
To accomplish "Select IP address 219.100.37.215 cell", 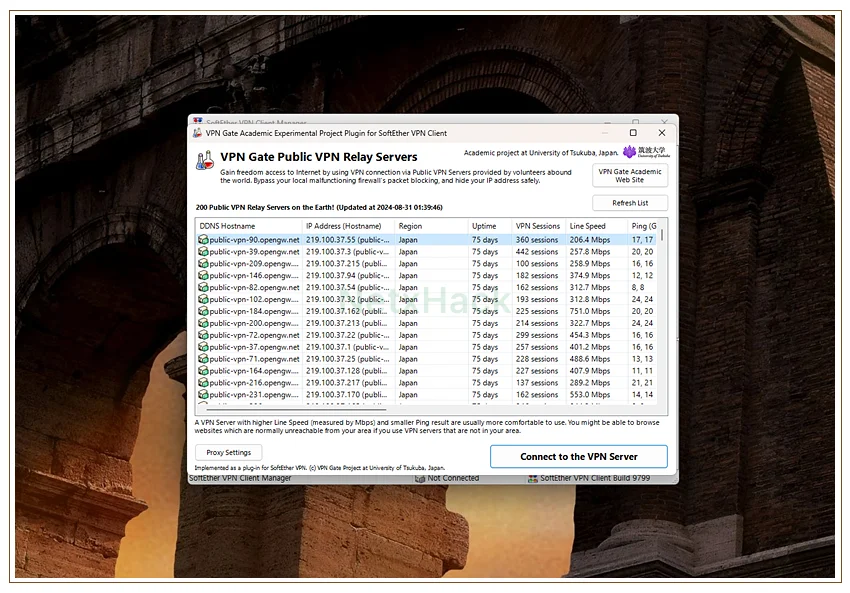I will click(x=347, y=263).
